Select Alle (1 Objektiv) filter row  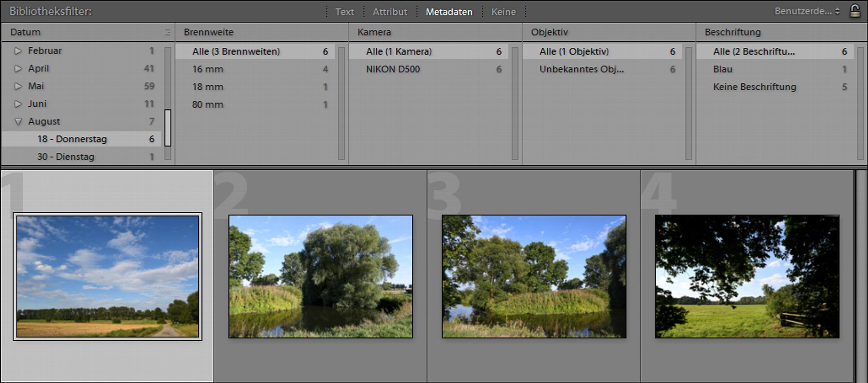pyautogui.click(x=602, y=52)
